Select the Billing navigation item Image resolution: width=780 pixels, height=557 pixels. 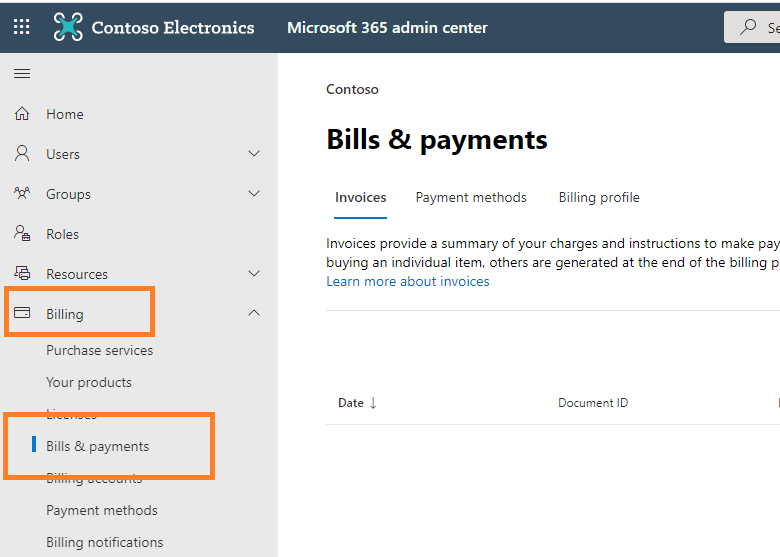tap(65, 314)
